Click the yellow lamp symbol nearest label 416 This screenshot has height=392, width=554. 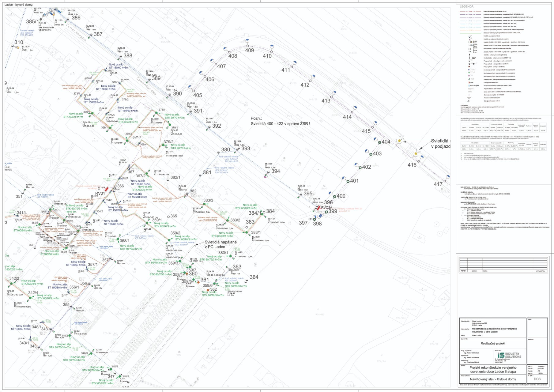pyautogui.click(x=416, y=154)
